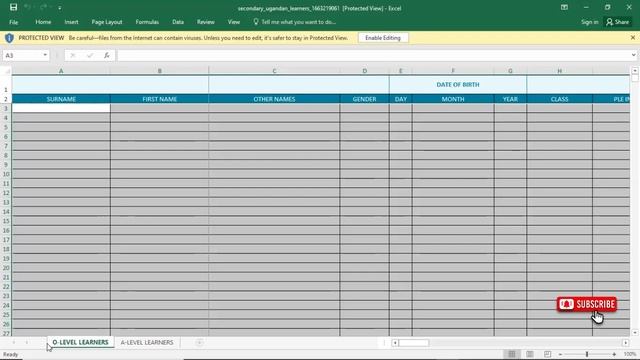Screen dimensions: 640x360
Task: Open the Formulas tab
Action: click(147, 22)
